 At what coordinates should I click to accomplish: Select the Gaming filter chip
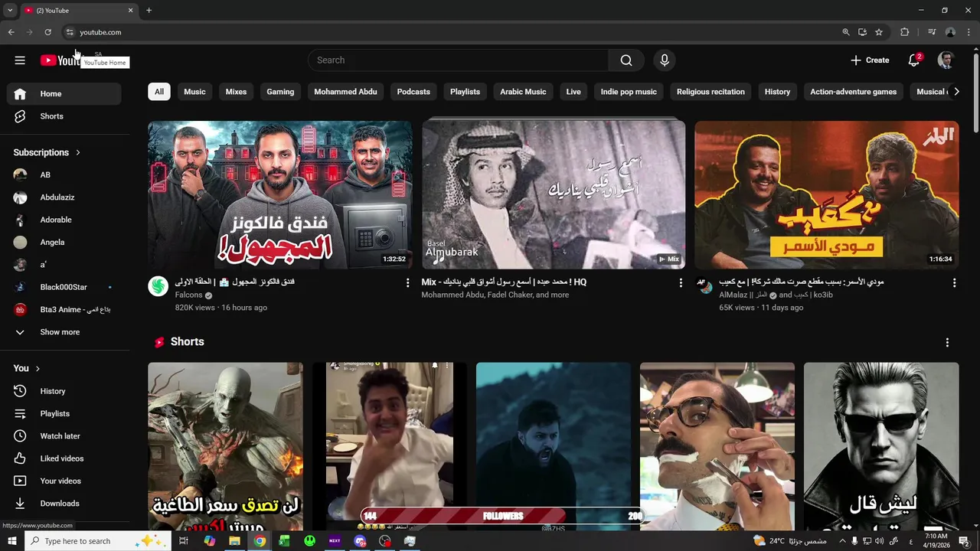[280, 92]
